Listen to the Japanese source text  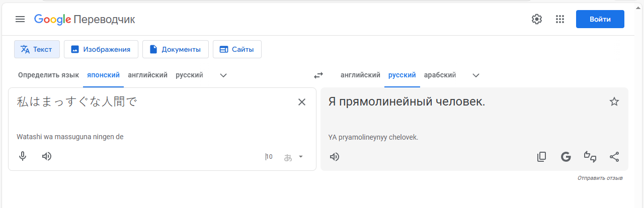pos(47,156)
